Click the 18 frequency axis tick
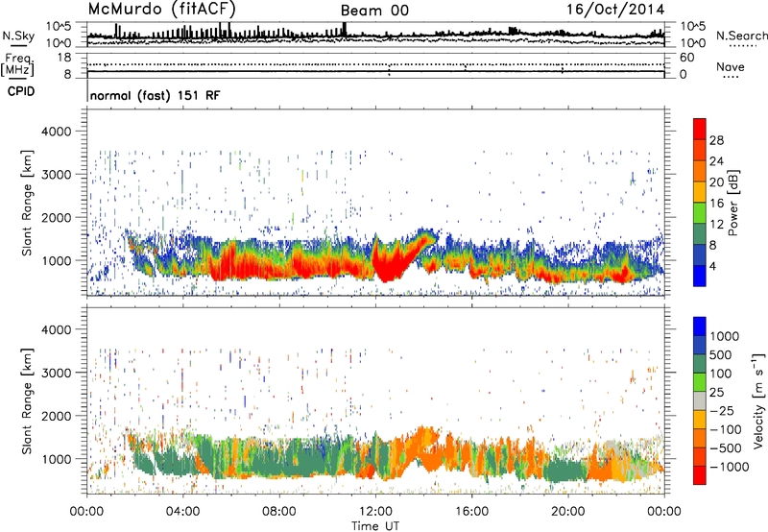Viewport: 768px width, 532px height. pos(64,58)
